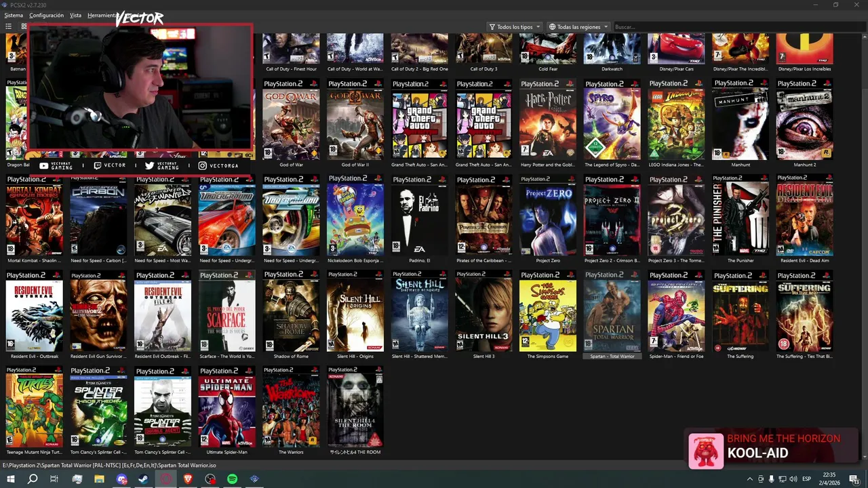Open Spotify from the taskbar
868x488 pixels.
(x=232, y=479)
